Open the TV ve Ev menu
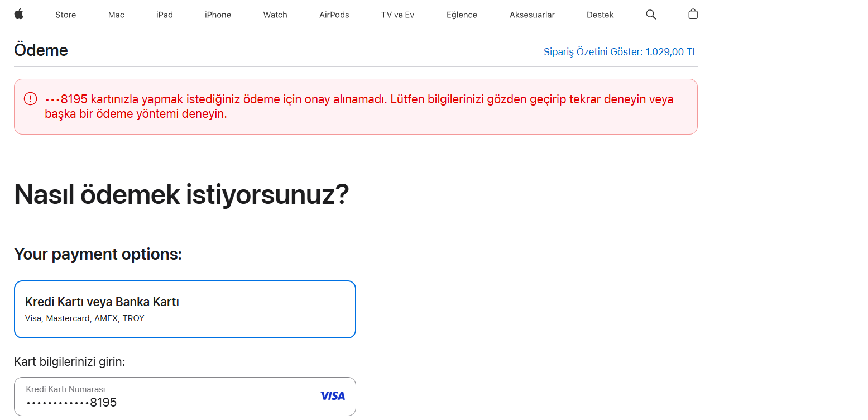 (x=397, y=15)
